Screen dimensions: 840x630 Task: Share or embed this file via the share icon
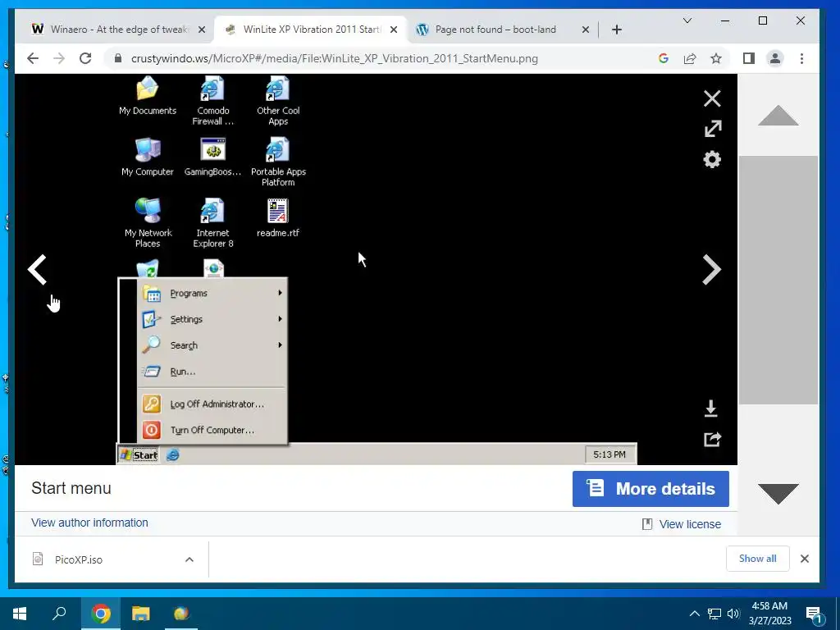(712, 440)
